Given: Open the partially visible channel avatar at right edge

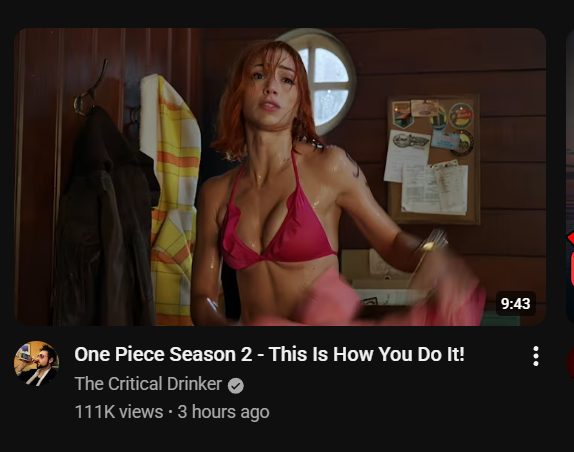Looking at the screenshot, I should [570, 363].
